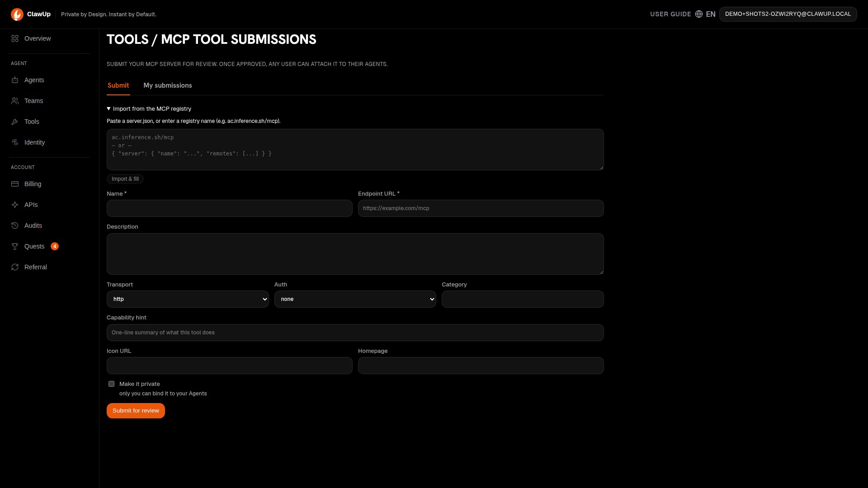Click the Capability hint input field
The width and height of the screenshot is (868, 488).
pyautogui.click(x=355, y=333)
